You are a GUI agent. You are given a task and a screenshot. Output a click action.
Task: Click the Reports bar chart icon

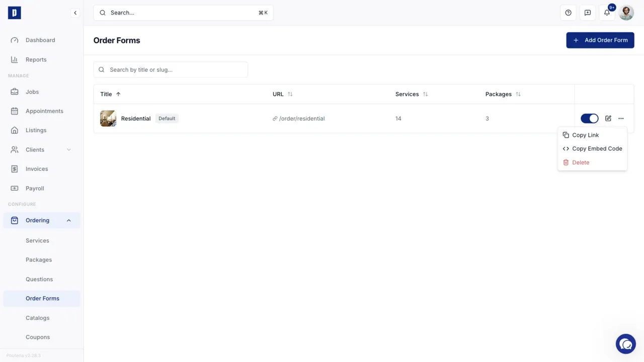15,59
